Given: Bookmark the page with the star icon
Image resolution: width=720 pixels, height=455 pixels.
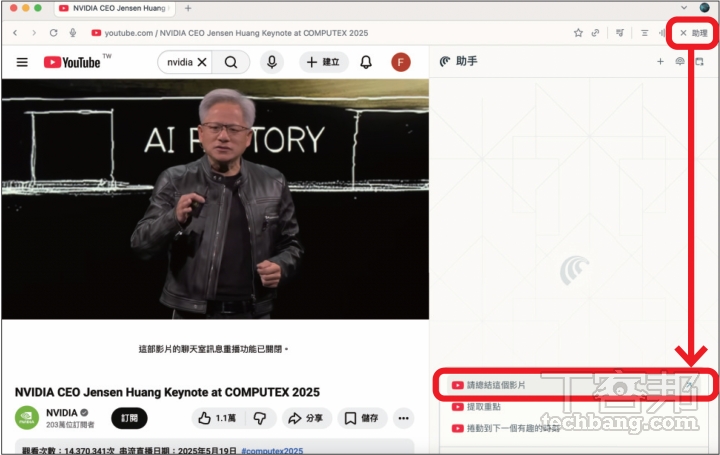Looking at the screenshot, I should coord(578,33).
